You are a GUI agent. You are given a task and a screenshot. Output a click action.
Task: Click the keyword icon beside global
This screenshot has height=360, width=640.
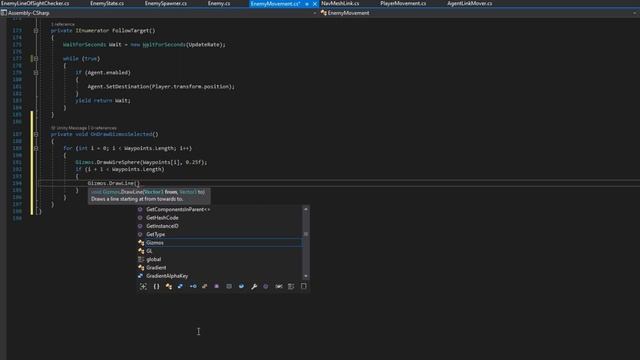coord(141,260)
